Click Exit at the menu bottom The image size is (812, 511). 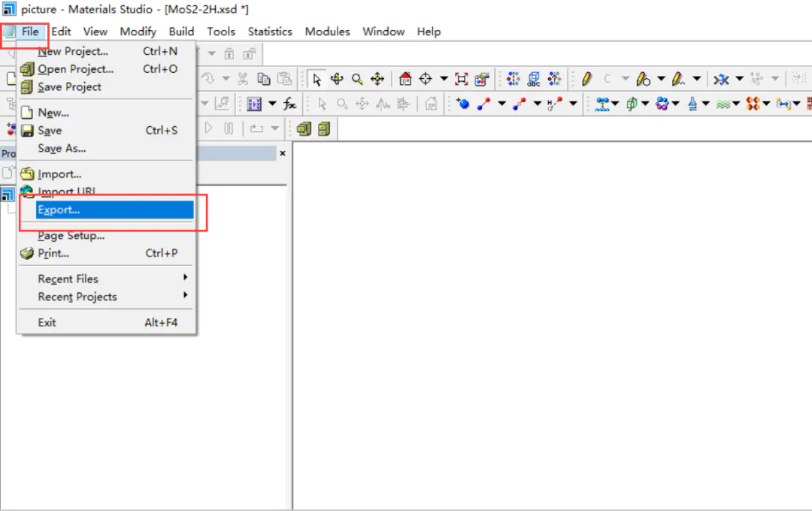[47, 322]
